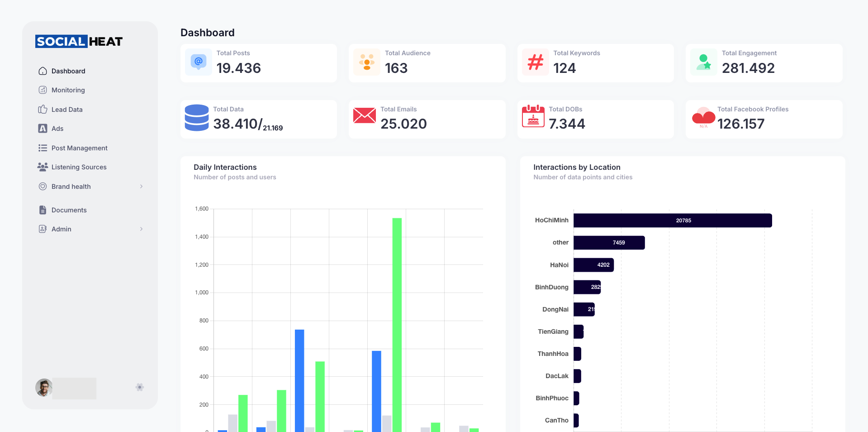The height and width of the screenshot is (432, 868).
Task: Click the Total Engagement user star icon
Action: (703, 62)
